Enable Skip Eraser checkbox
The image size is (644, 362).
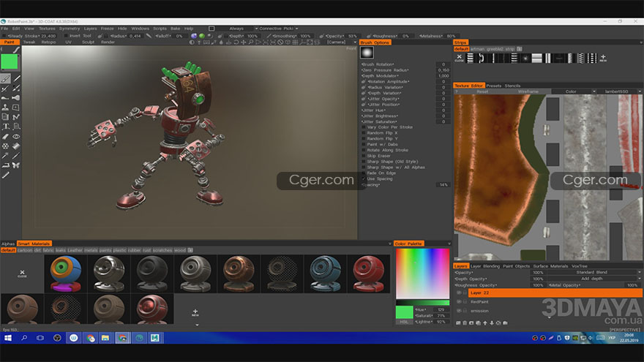coord(364,156)
